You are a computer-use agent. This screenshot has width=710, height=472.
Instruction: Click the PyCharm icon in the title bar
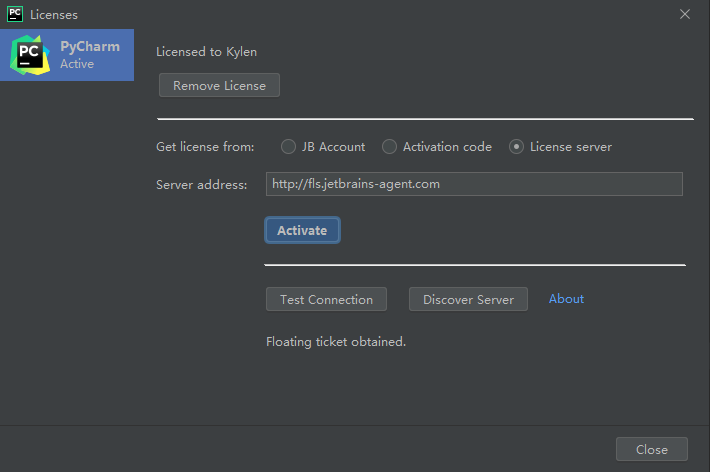coord(14,14)
